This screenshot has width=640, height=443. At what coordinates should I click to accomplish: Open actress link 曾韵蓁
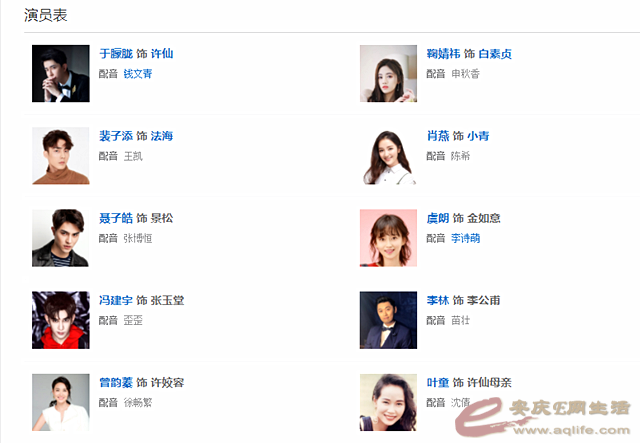pyautogui.click(x=116, y=383)
